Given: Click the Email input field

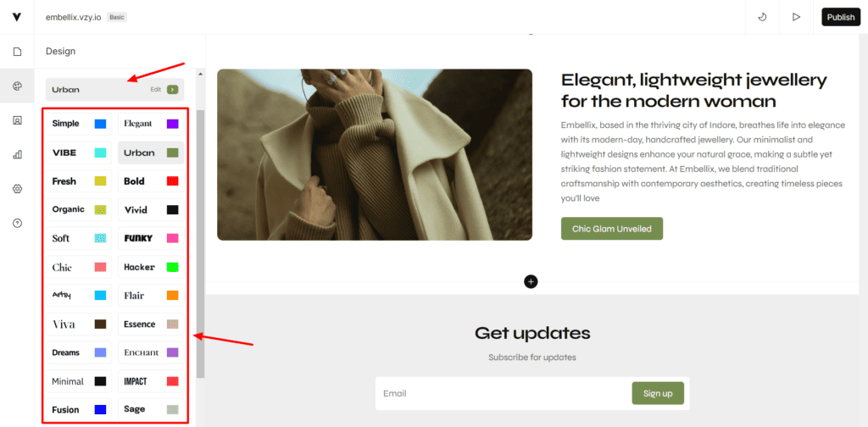Looking at the screenshot, I should click(503, 393).
